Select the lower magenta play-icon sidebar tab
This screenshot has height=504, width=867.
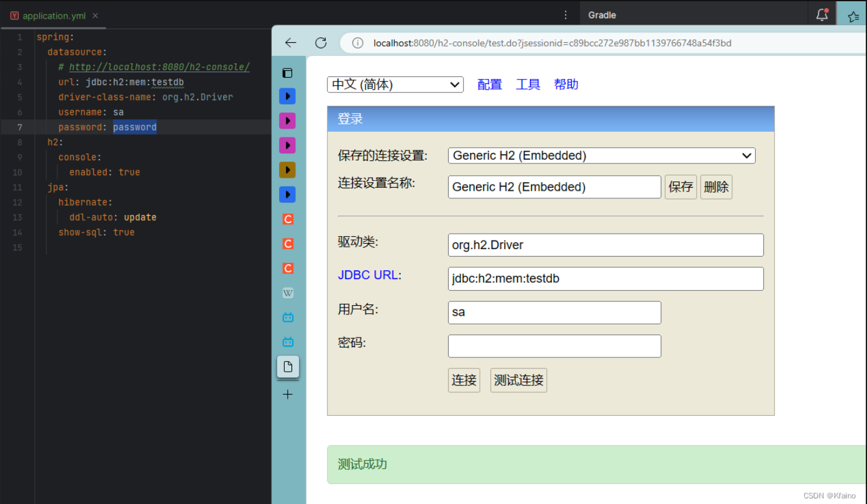287,145
